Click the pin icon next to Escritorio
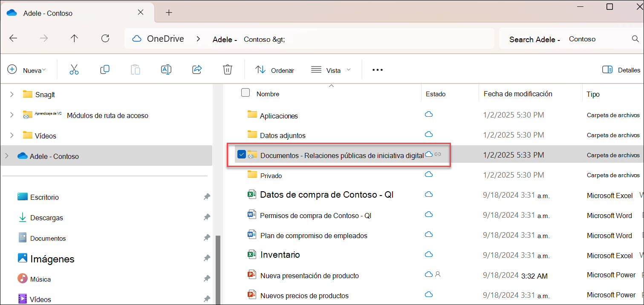Screen dimensions: 644x305 [x=207, y=197]
